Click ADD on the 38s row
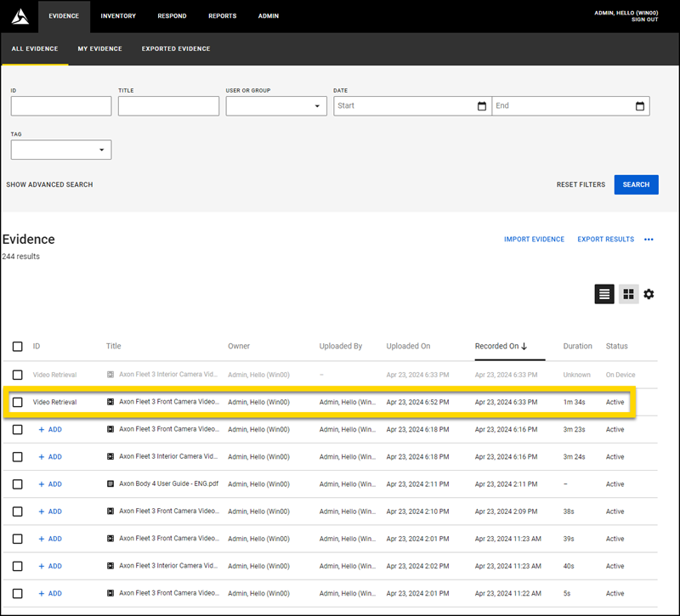 [x=50, y=511]
